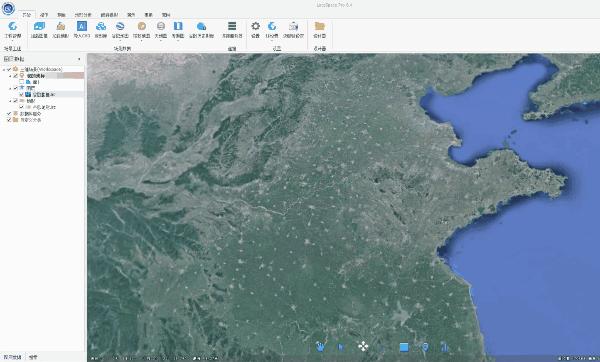Viewport: 600px width, 362px height.
Task: Click the brown building ribbon icon
Action: click(x=60, y=26)
